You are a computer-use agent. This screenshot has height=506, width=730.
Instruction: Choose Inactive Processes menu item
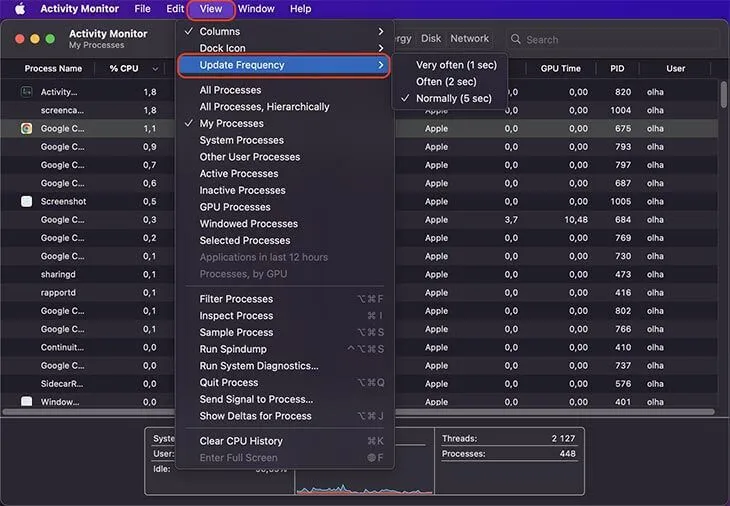242,190
